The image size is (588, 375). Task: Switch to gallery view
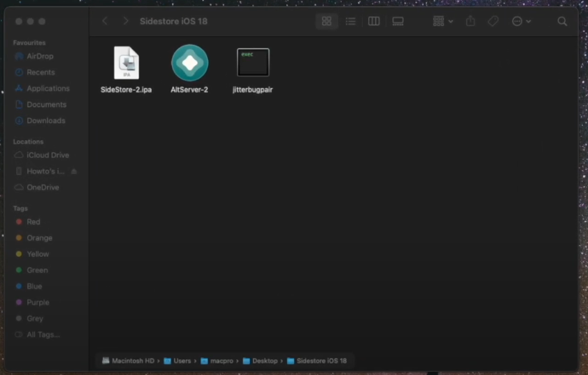(398, 21)
